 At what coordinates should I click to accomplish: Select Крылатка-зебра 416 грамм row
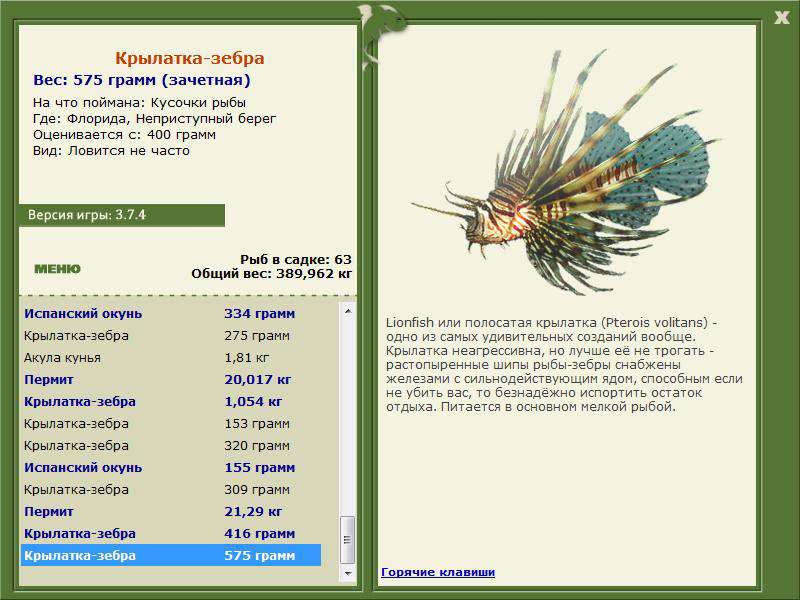pyautogui.click(x=171, y=533)
